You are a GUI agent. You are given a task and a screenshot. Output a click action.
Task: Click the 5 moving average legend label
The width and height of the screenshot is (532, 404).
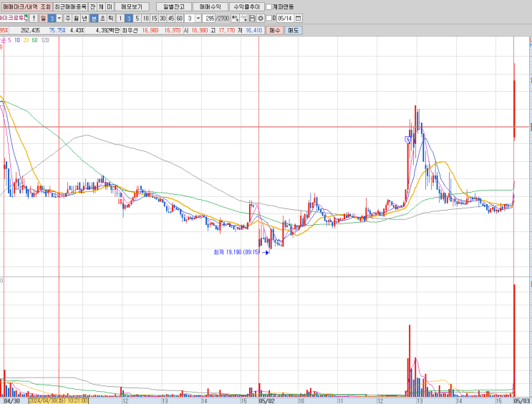pyautogui.click(x=9, y=40)
